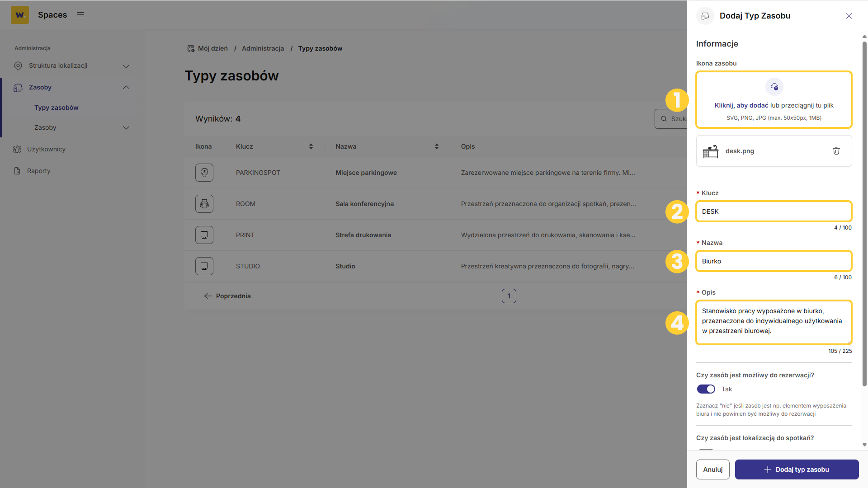Open the Zasoby sub-item in sidebar
This screenshot has width=868, height=488.
45,128
